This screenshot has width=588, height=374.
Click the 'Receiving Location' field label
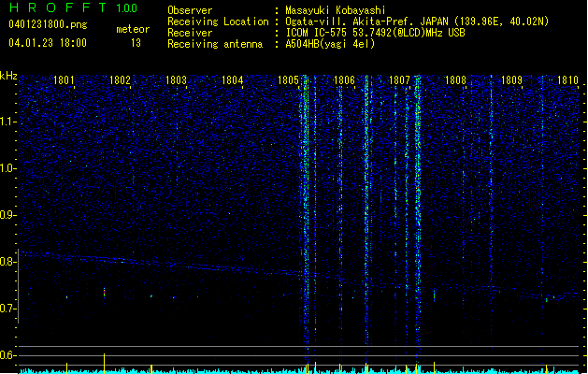(218, 22)
